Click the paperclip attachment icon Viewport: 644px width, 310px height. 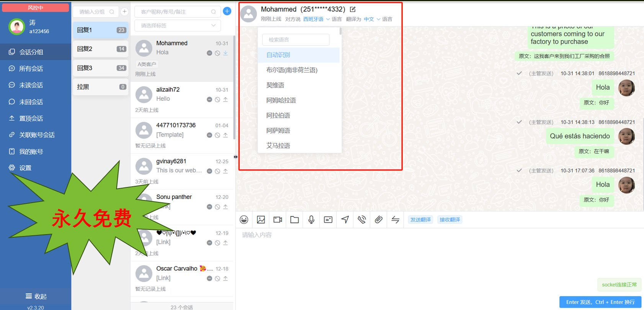coord(379,220)
